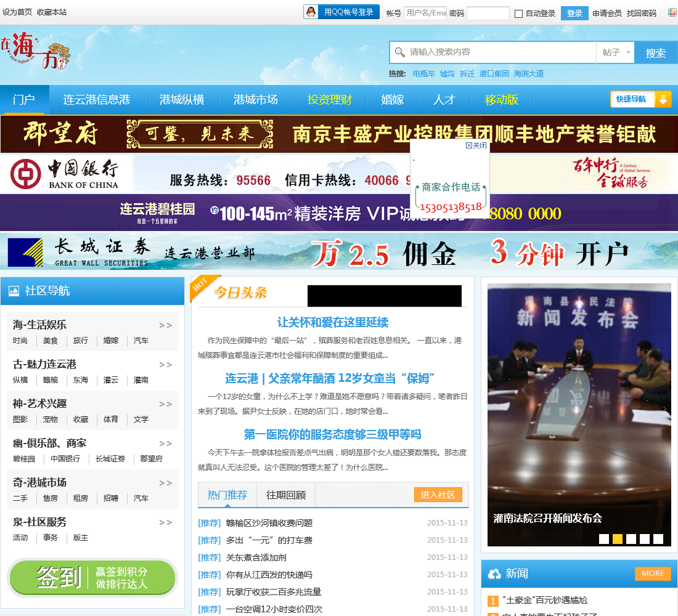
Task: Click the 灌南法院 press conference slide image
Action: (x=579, y=415)
